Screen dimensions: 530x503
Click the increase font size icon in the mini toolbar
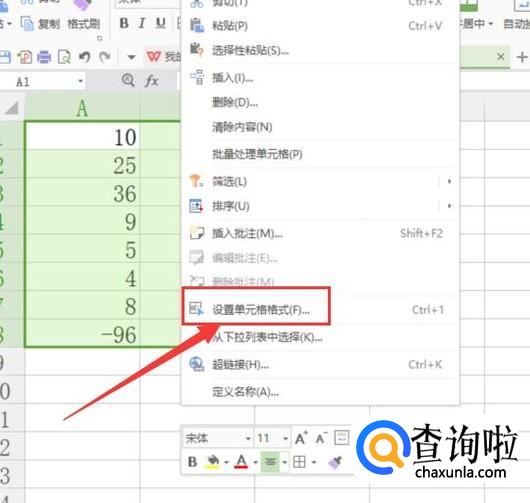301,438
